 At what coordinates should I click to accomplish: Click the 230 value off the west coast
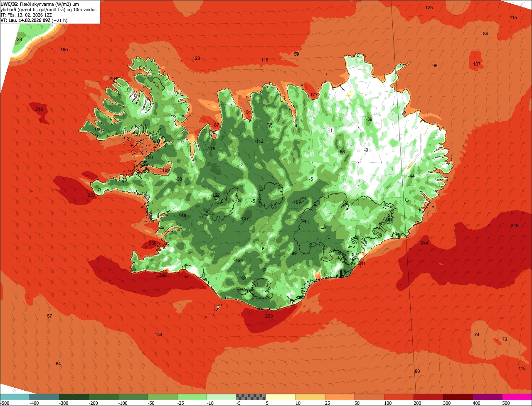[x=153, y=243]
